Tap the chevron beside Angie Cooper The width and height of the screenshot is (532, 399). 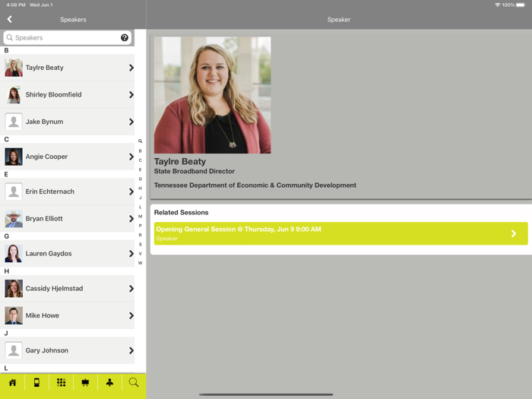[x=131, y=157]
